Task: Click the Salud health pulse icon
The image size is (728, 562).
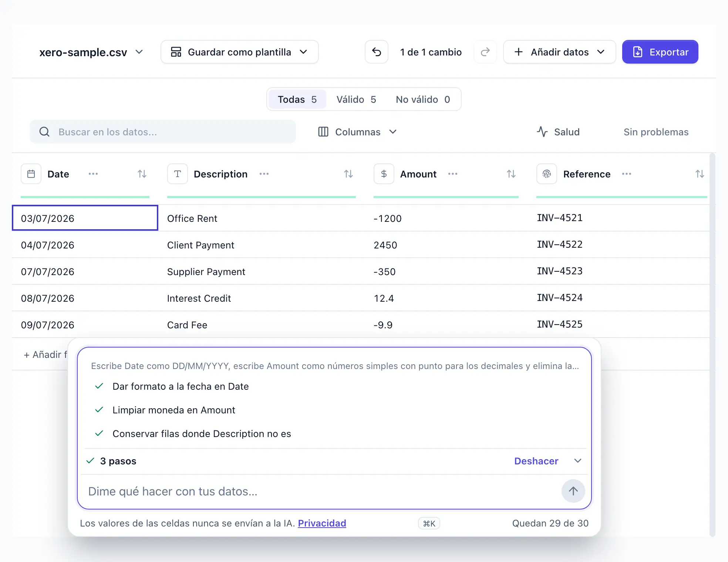Action: tap(542, 132)
